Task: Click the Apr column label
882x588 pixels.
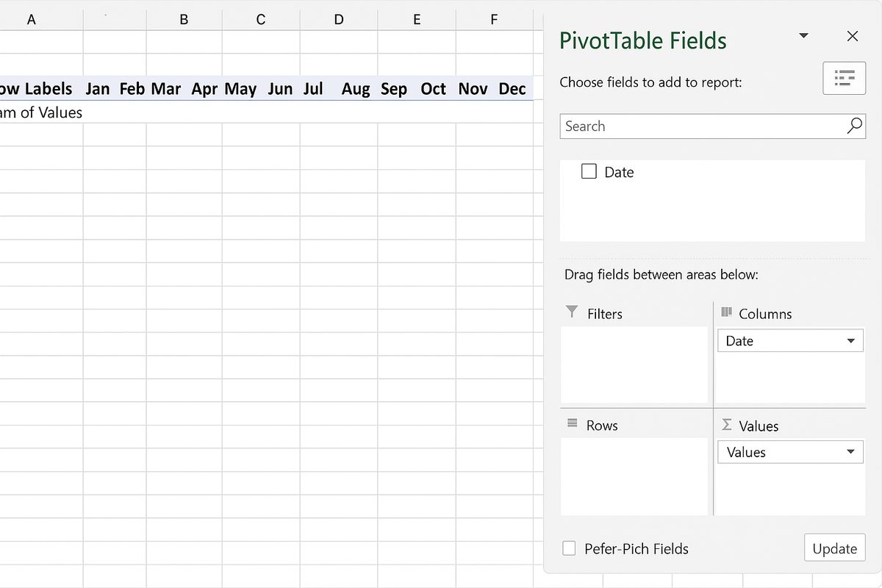Action: click(x=204, y=90)
